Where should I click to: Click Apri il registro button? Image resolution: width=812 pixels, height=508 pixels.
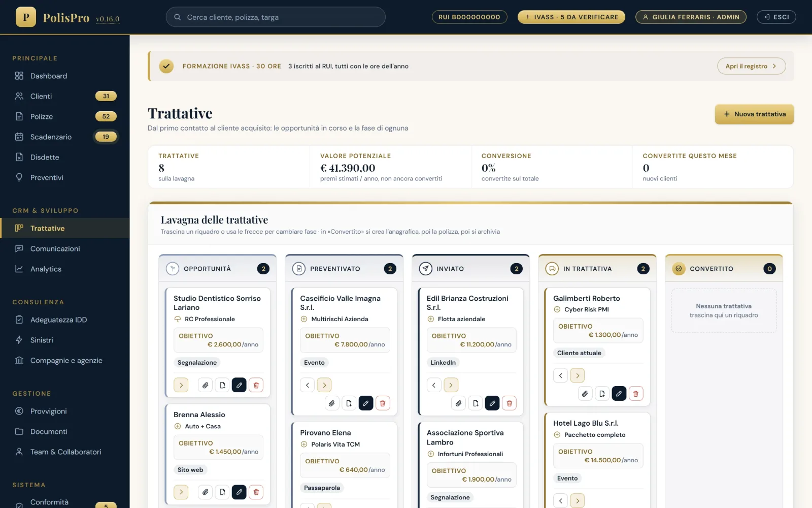click(751, 66)
